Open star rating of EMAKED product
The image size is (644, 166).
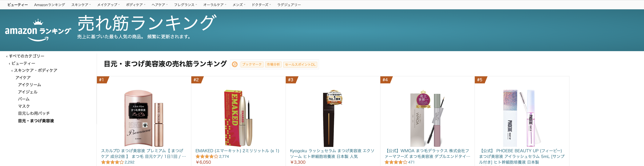207,156
